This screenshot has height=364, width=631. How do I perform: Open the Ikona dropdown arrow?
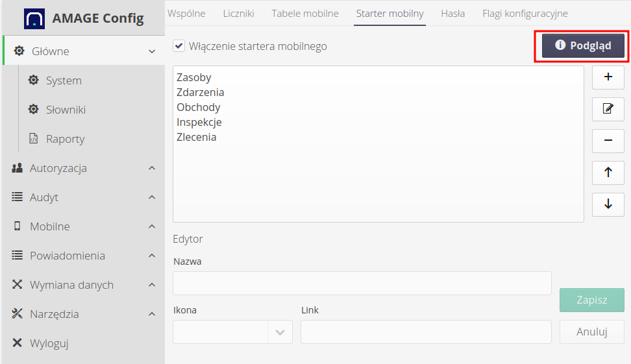point(280,332)
